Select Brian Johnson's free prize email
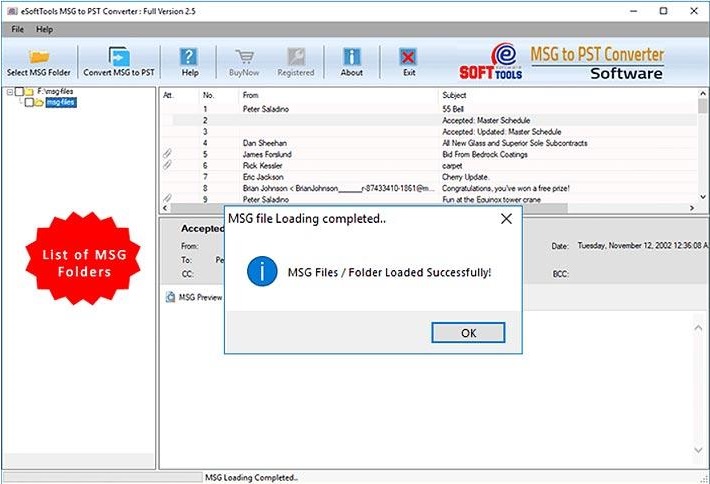The width and height of the screenshot is (710, 484). [x=429, y=188]
